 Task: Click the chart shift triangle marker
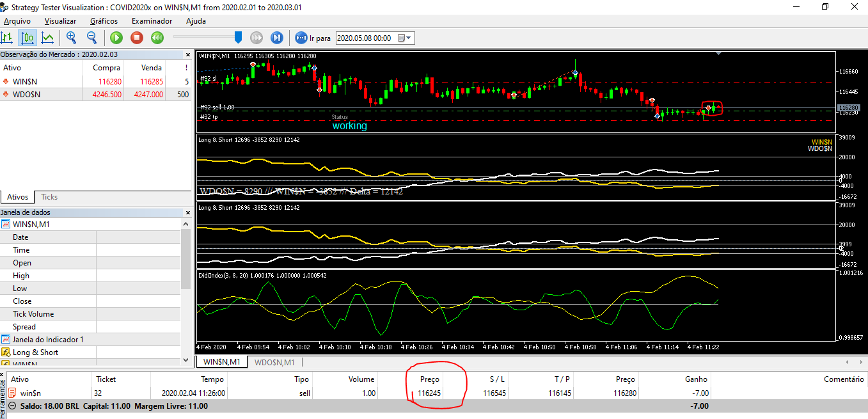(720, 54)
